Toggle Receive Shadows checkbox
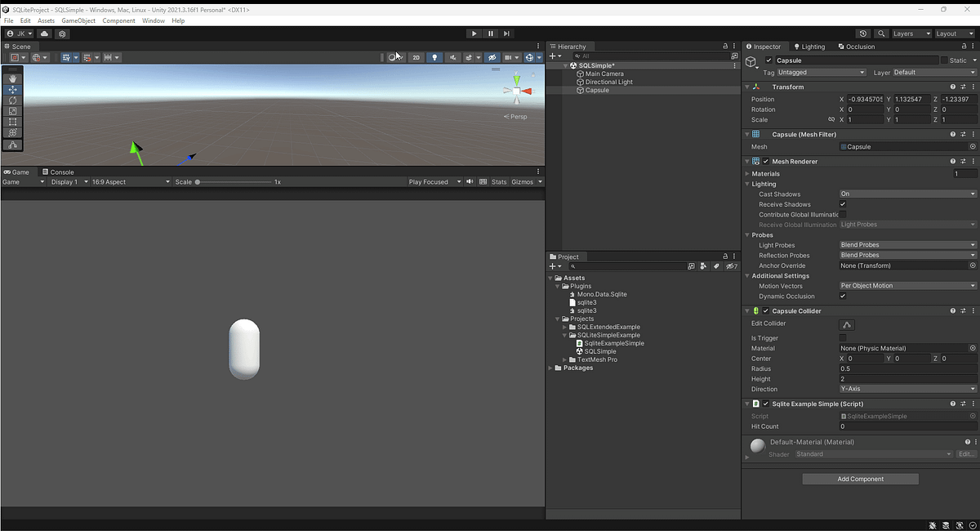 click(x=843, y=204)
